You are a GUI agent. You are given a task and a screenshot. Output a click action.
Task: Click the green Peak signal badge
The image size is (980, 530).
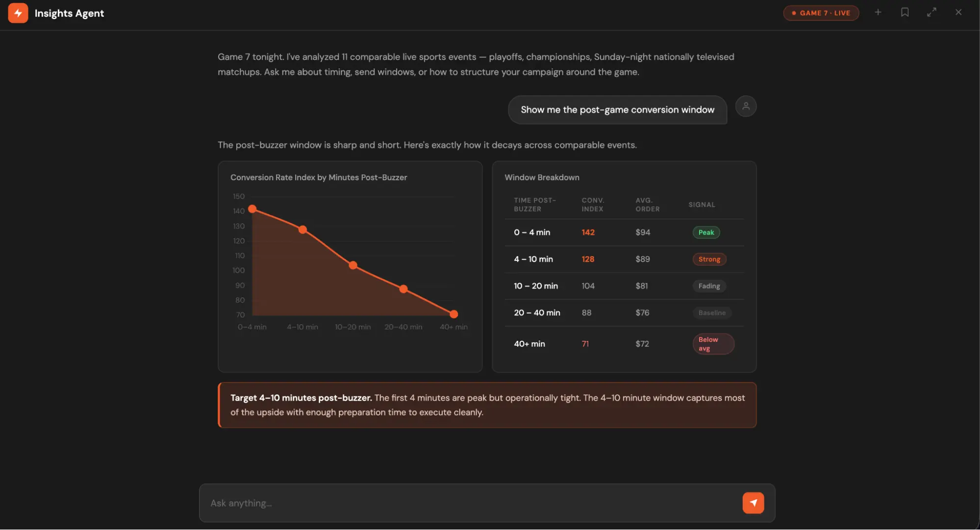coord(706,232)
